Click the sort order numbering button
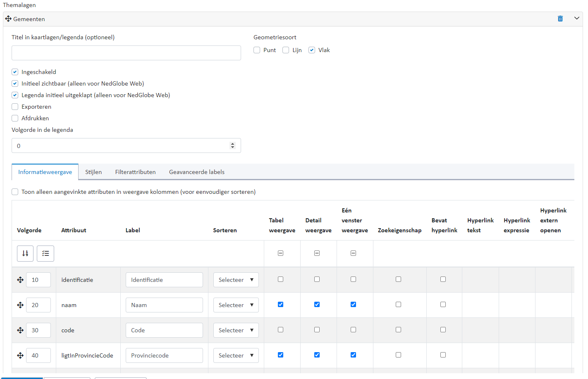 point(25,253)
